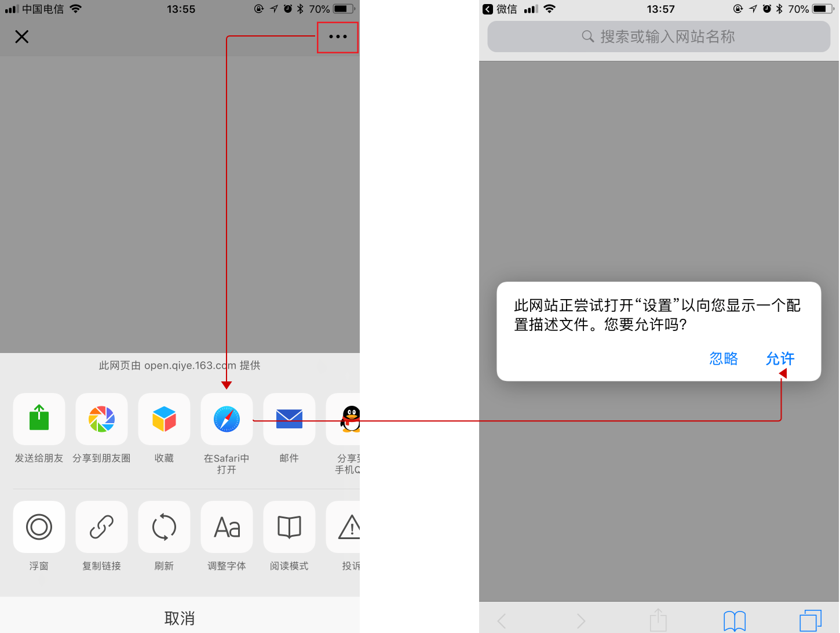Refresh the current page
The width and height of the screenshot is (840, 633).
[164, 527]
